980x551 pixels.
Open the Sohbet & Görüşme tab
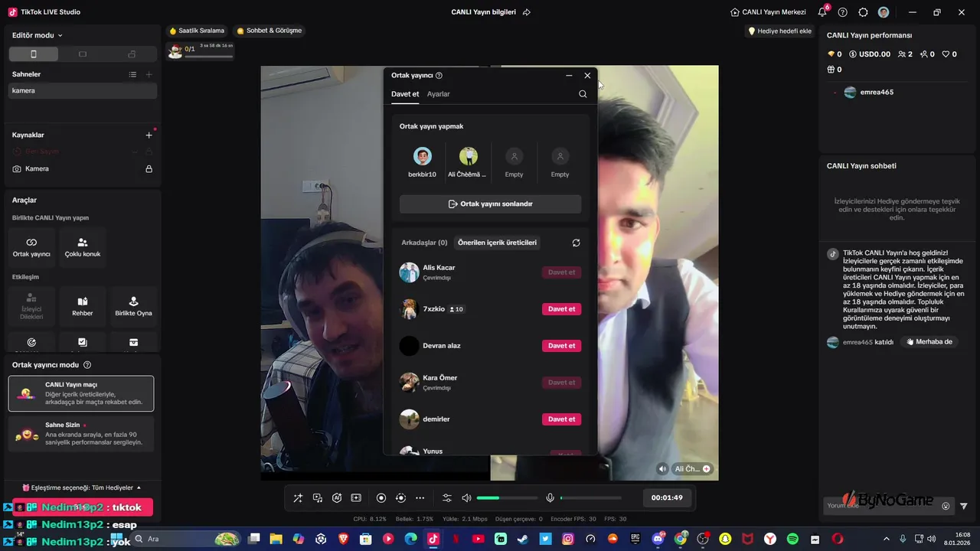tap(269, 31)
